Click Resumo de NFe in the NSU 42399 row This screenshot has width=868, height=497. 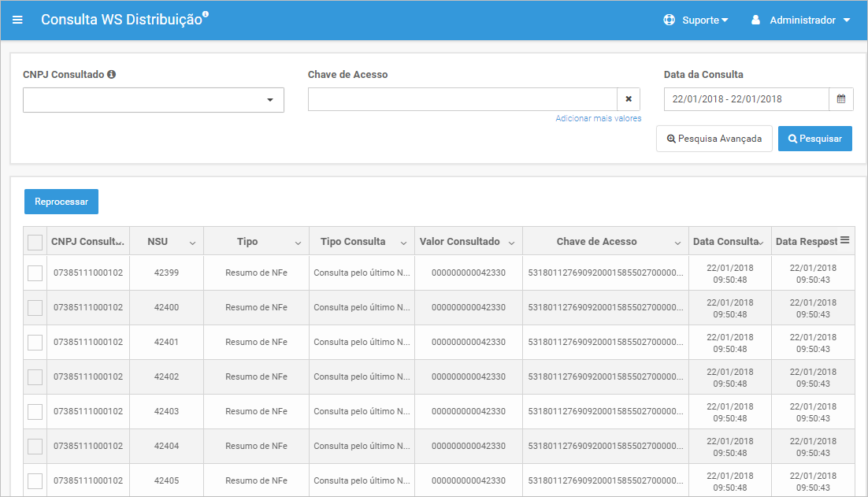point(256,273)
